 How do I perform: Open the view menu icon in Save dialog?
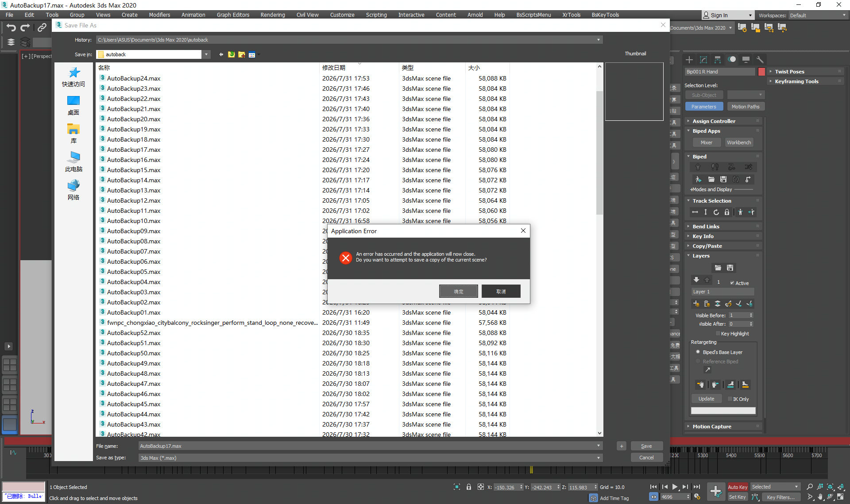pos(252,54)
